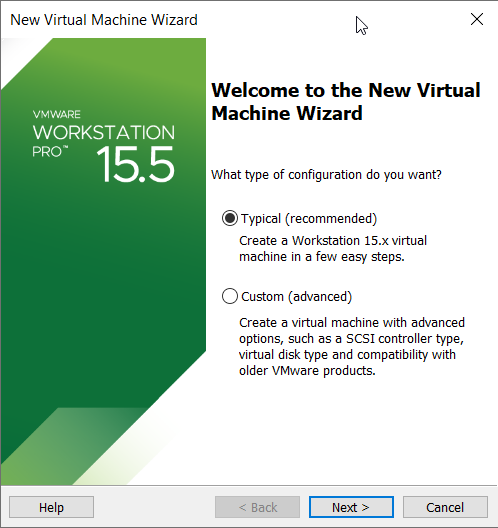The width and height of the screenshot is (498, 528).
Task: Close the wizard with the X icon
Action: coord(477,19)
